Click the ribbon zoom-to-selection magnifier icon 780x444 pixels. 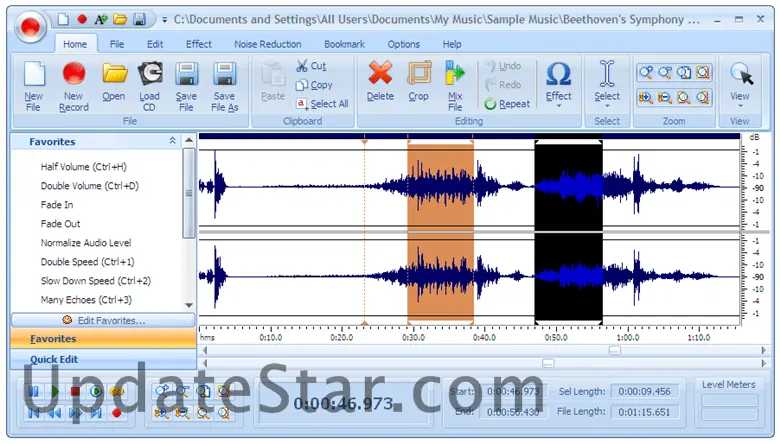702,73
